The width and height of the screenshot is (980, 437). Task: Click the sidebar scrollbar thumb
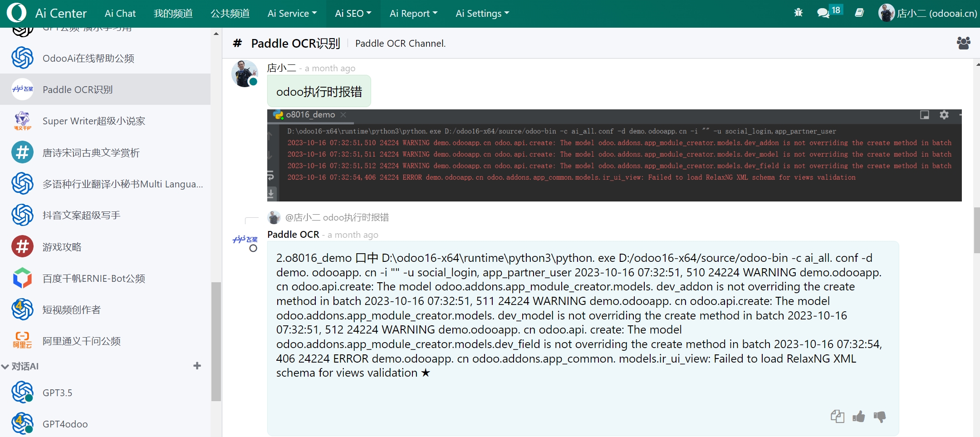click(216, 342)
